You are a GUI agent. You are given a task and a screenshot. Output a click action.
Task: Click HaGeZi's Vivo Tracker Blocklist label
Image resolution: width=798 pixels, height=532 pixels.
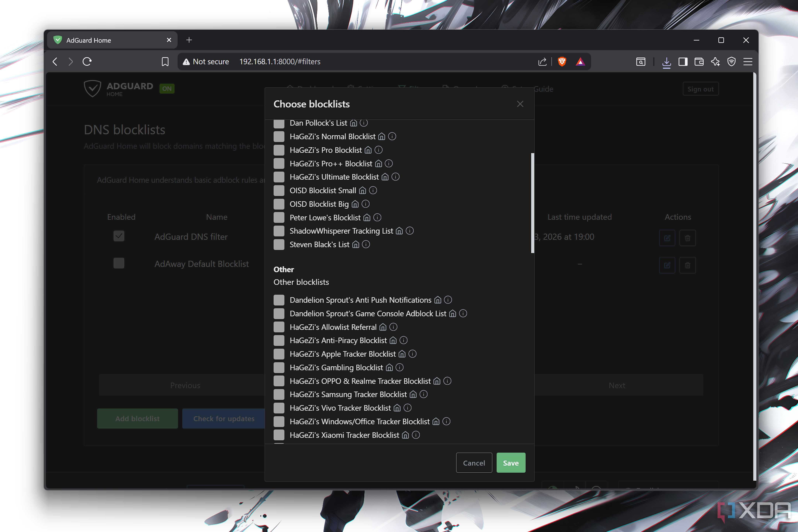[340, 408]
